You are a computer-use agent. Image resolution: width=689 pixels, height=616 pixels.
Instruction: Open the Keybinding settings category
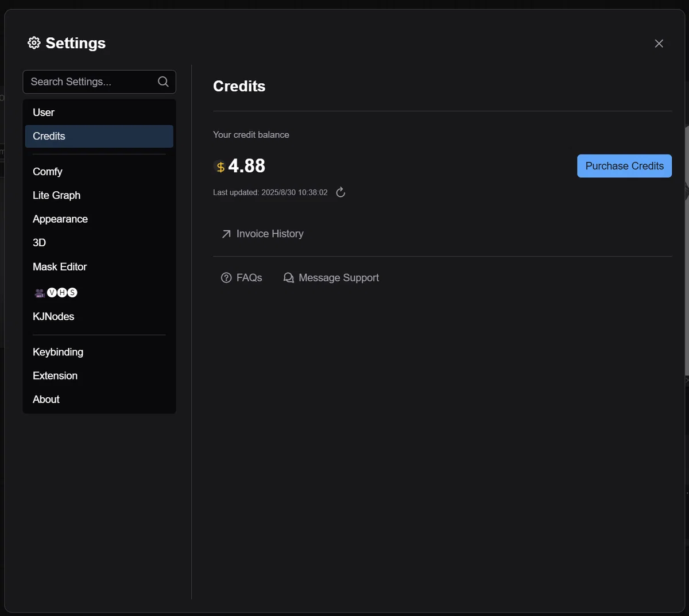click(99, 352)
